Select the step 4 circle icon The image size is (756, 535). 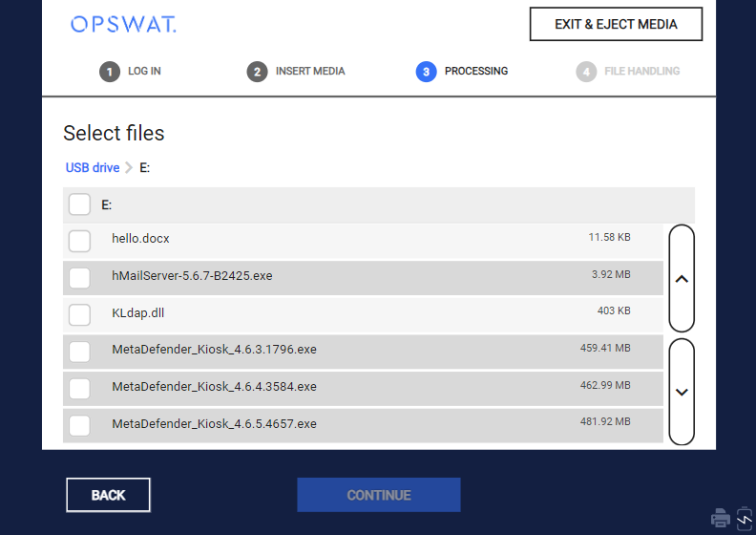(586, 72)
